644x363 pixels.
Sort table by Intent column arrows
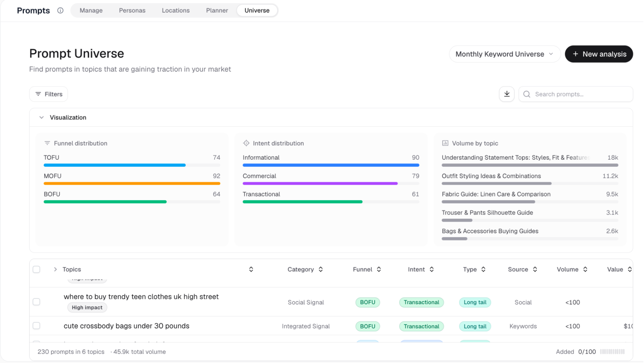pyautogui.click(x=431, y=269)
